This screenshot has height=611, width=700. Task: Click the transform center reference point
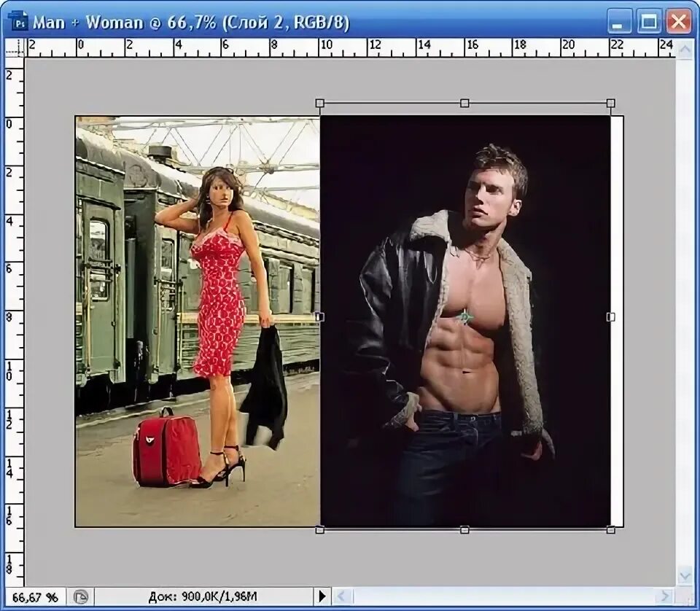tap(464, 317)
